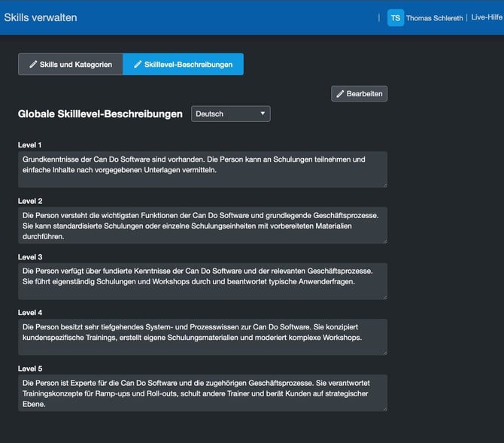Click into the Level 2 description field

pyautogui.click(x=202, y=225)
